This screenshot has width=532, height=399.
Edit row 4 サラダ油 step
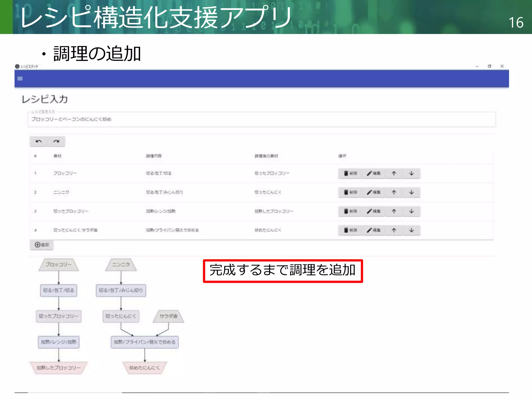374,230
